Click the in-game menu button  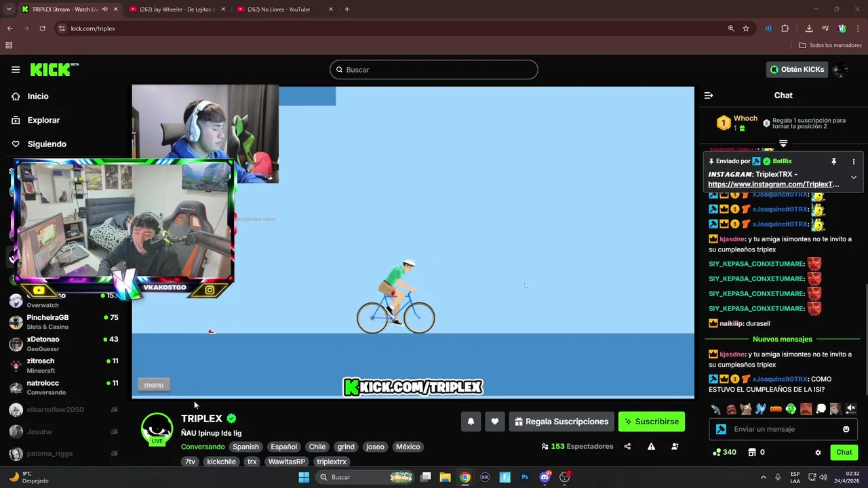[x=153, y=385]
